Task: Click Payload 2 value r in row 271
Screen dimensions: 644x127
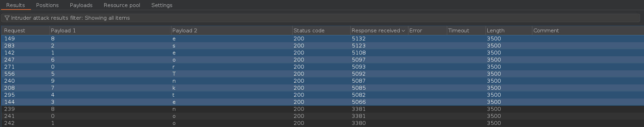Action: [174, 67]
